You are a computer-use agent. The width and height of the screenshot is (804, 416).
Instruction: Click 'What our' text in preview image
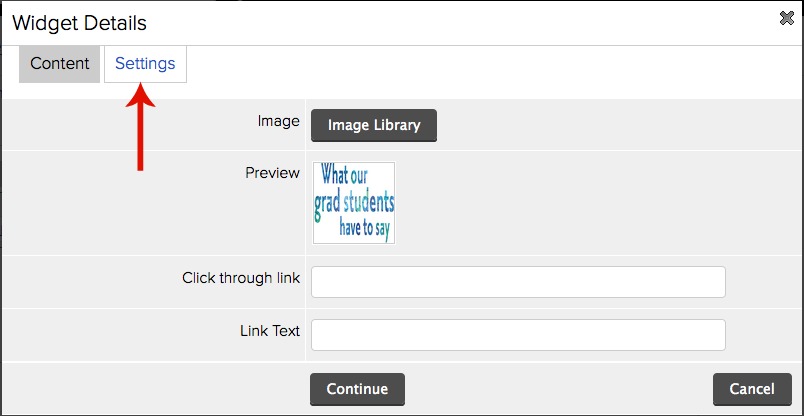[x=344, y=175]
